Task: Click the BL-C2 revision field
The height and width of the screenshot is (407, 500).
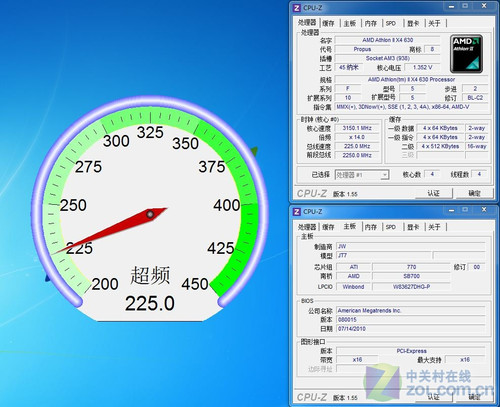Action: pyautogui.click(x=475, y=98)
